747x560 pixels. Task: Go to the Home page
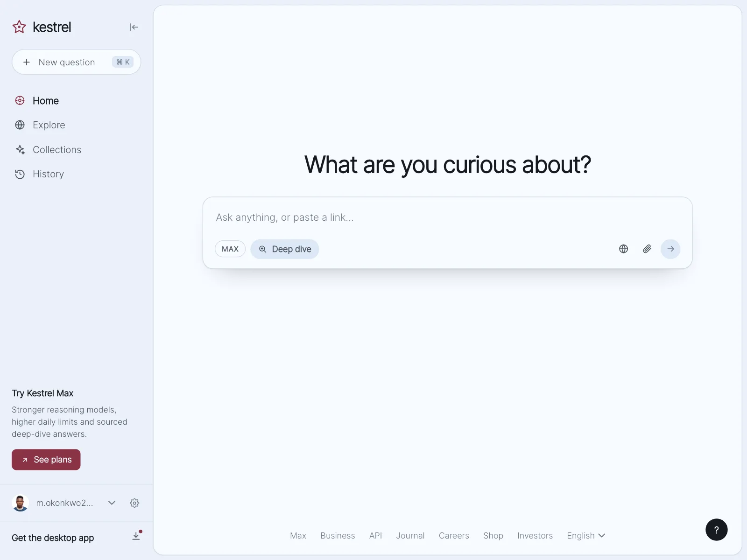pos(46,101)
